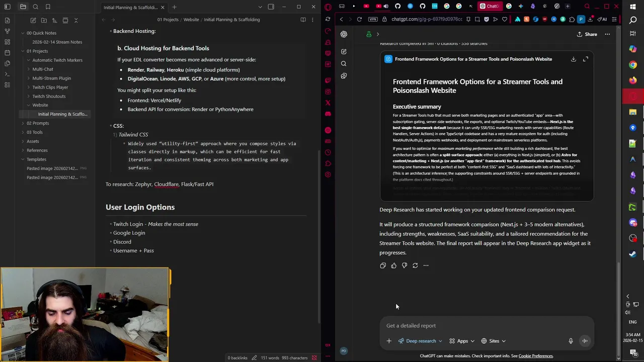Toggle Opera VPN badge
Screen dimensions: 644x362
click(x=373, y=19)
